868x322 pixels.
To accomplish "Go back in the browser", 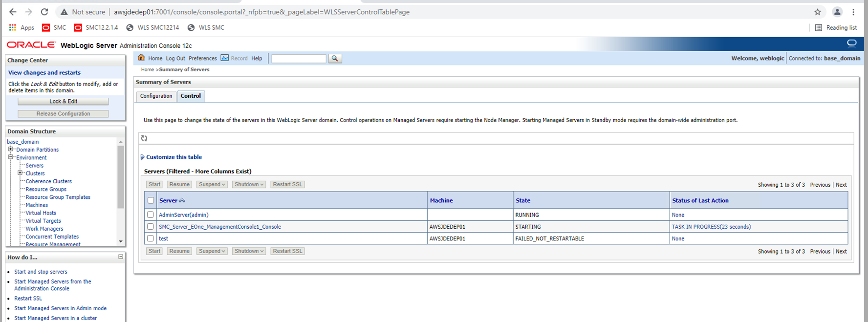I will (x=13, y=12).
